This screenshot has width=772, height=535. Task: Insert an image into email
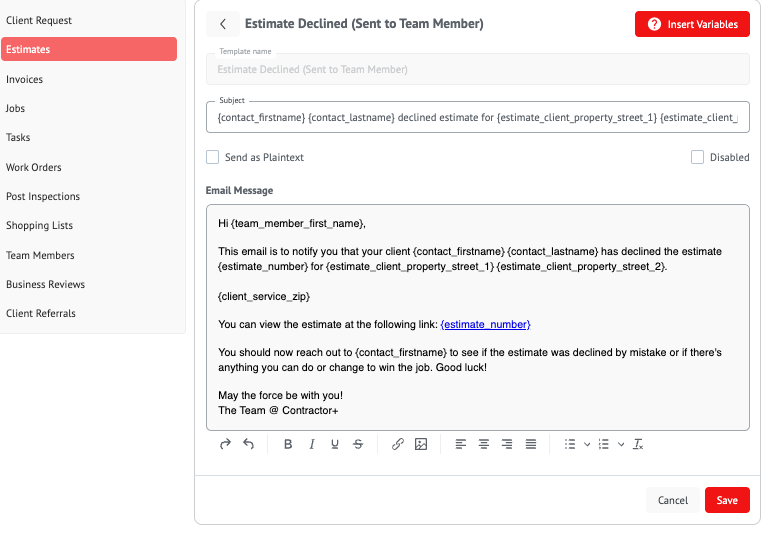coord(421,444)
